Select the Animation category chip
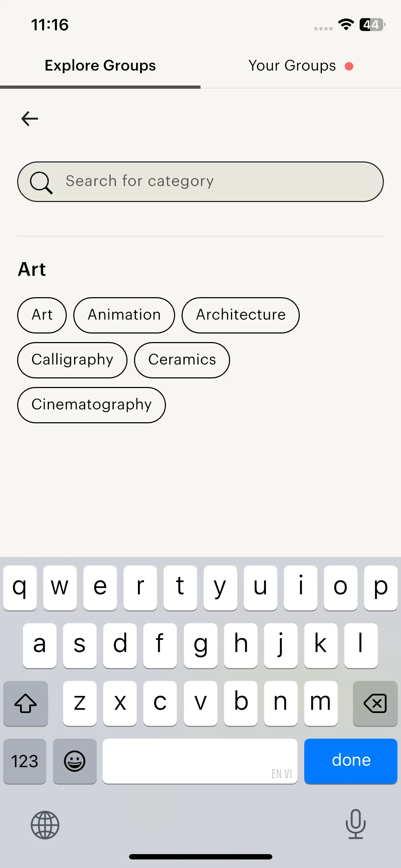 (124, 315)
